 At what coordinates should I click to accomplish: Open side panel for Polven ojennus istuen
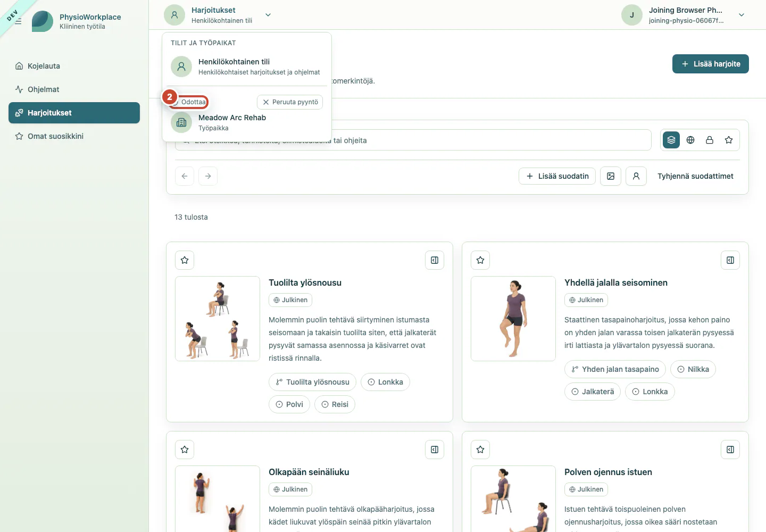click(730, 450)
